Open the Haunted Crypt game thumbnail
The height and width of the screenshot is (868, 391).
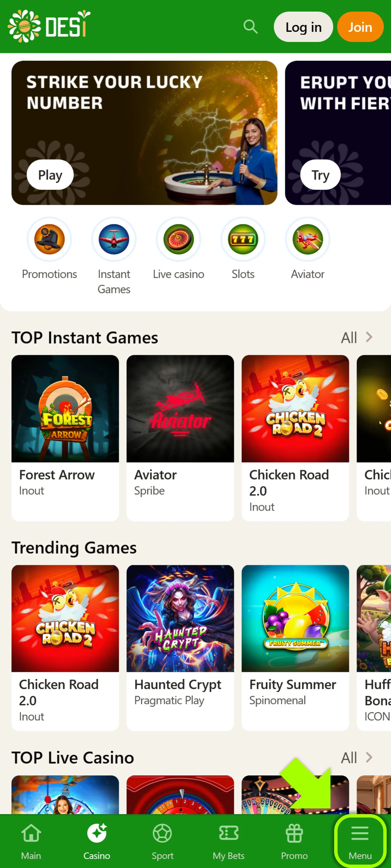(180, 618)
